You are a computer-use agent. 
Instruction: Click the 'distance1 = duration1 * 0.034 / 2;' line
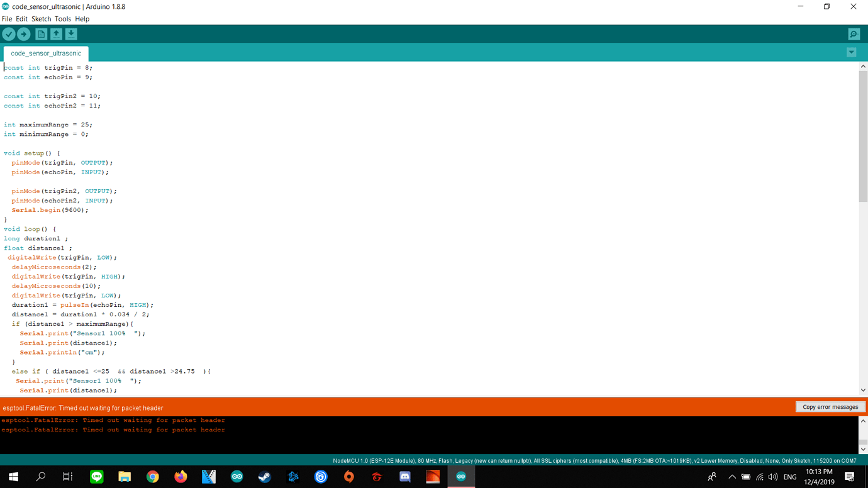tap(81, 314)
